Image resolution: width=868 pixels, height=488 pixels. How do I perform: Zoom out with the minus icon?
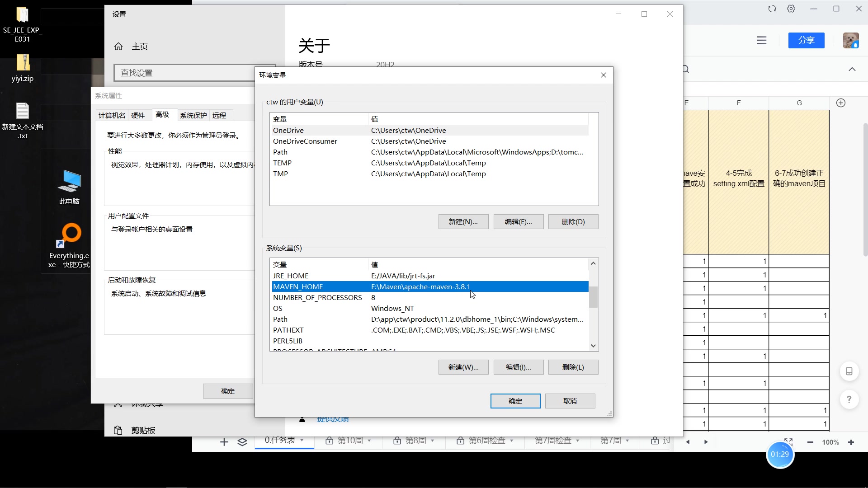810,442
